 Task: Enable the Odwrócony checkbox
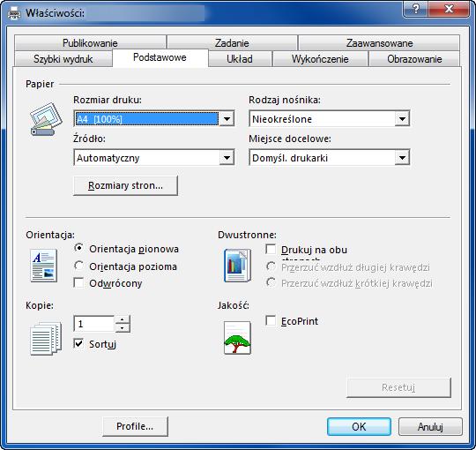pyautogui.click(x=79, y=283)
